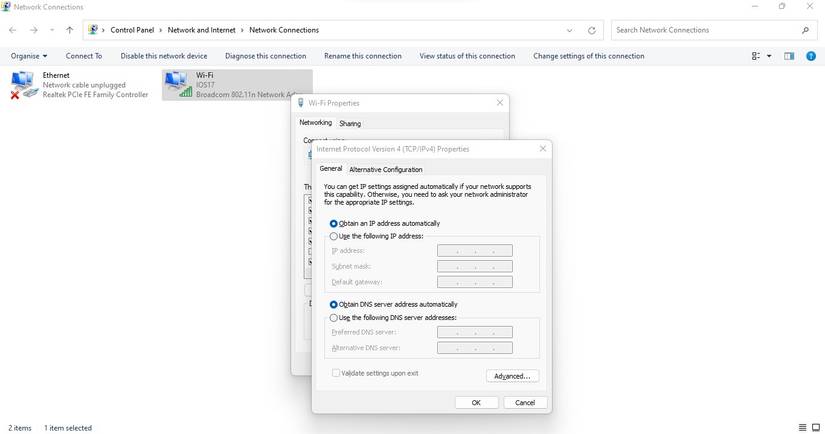Click 'Realtek PCIe FE Family Controller' text

[95, 95]
